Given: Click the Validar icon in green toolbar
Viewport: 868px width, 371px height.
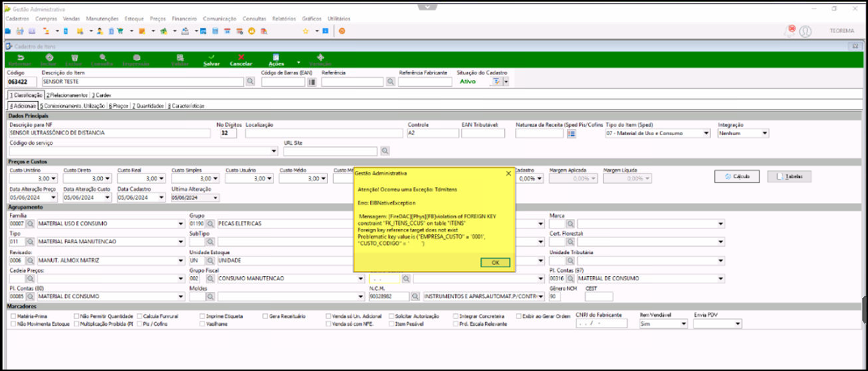Looking at the screenshot, I should coord(180,57).
